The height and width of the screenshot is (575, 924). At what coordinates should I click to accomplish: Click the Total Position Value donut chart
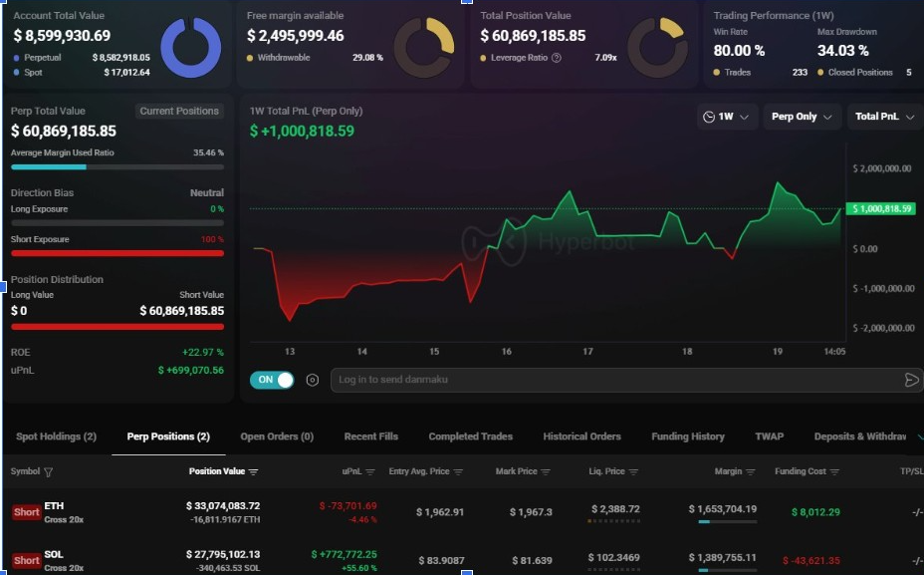[x=657, y=47]
